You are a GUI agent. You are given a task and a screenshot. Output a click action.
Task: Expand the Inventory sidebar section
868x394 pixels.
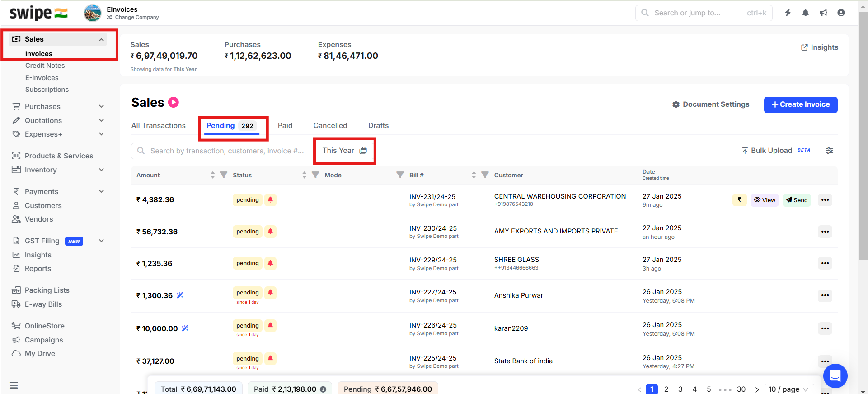pyautogui.click(x=101, y=170)
